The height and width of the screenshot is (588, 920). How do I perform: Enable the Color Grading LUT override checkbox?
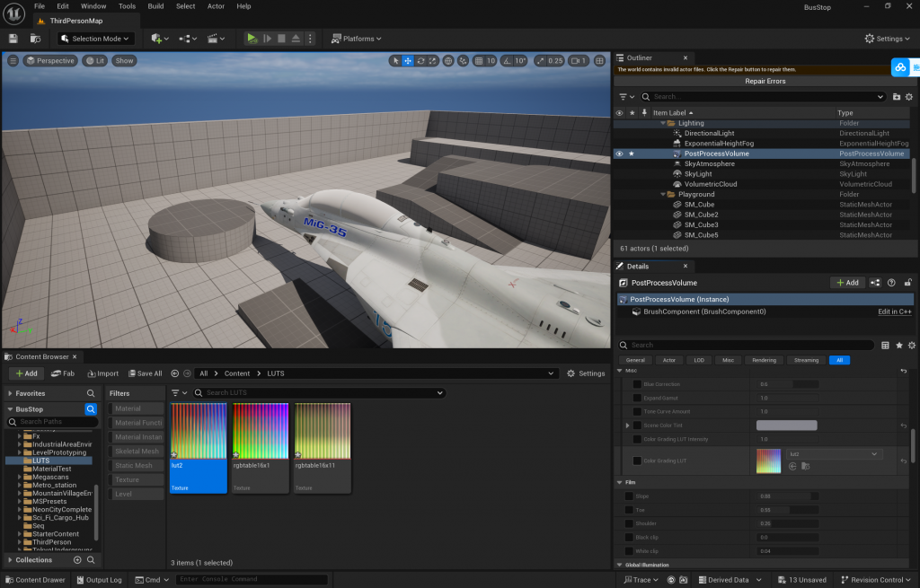pos(637,461)
